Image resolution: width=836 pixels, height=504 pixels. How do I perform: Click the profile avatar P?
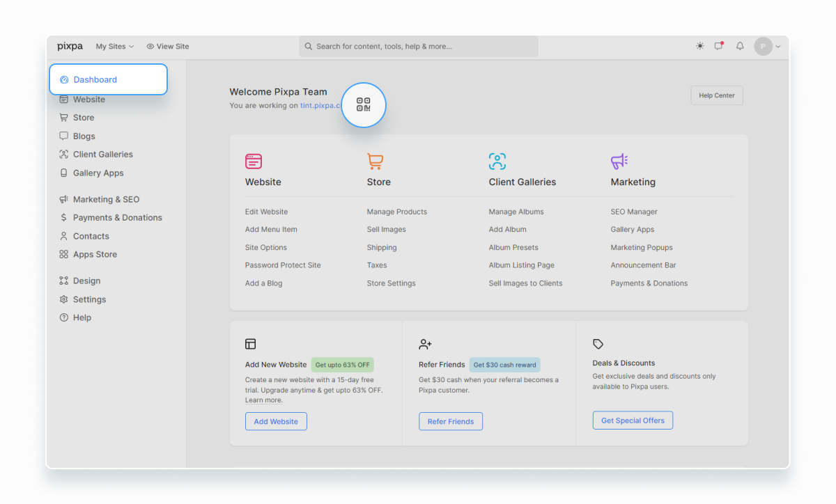[763, 47]
